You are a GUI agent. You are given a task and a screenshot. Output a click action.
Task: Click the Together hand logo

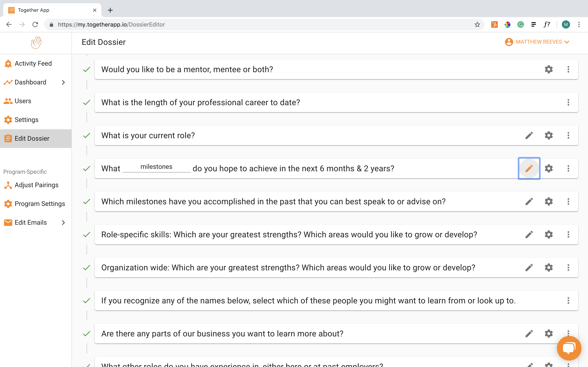36,43
